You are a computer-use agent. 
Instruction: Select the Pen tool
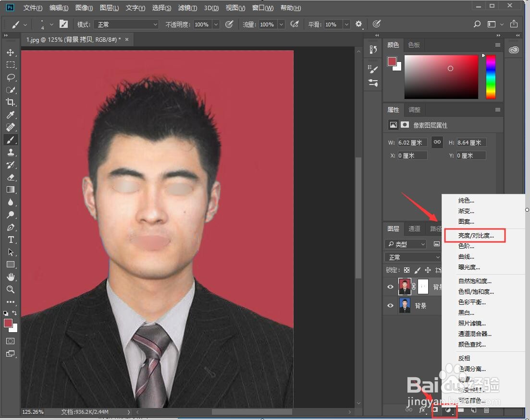tap(11, 227)
